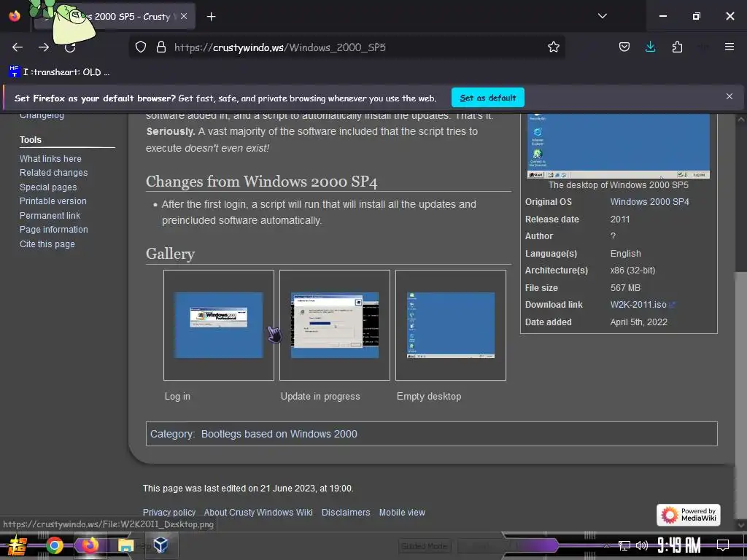Click the 'April 5th, 2022' date added value
This screenshot has width=747, height=560.
[x=638, y=322]
